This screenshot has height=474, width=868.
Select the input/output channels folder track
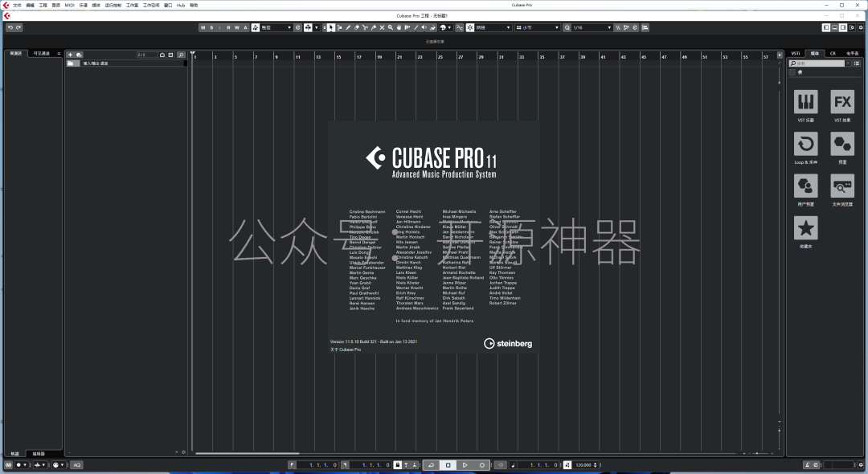(x=126, y=63)
